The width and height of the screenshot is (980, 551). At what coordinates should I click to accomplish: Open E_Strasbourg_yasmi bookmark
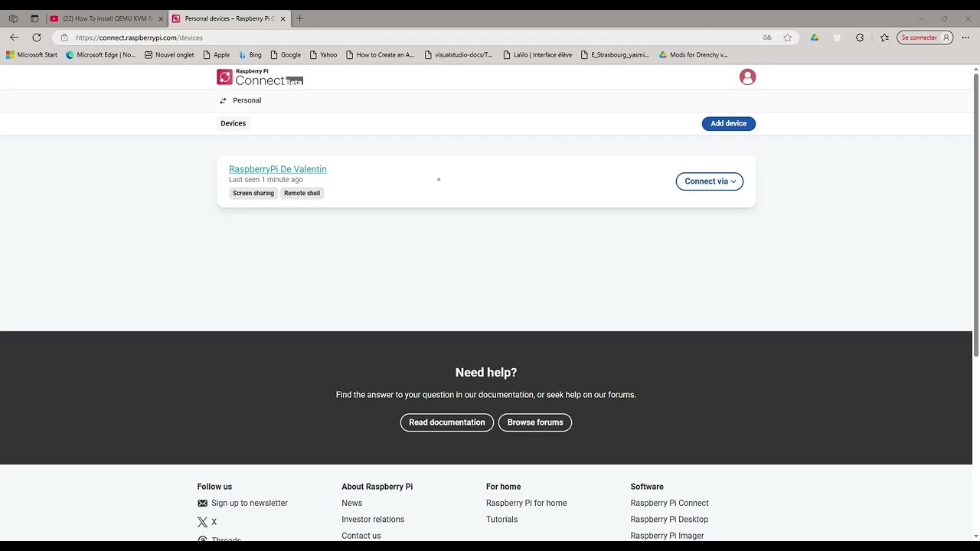(615, 55)
